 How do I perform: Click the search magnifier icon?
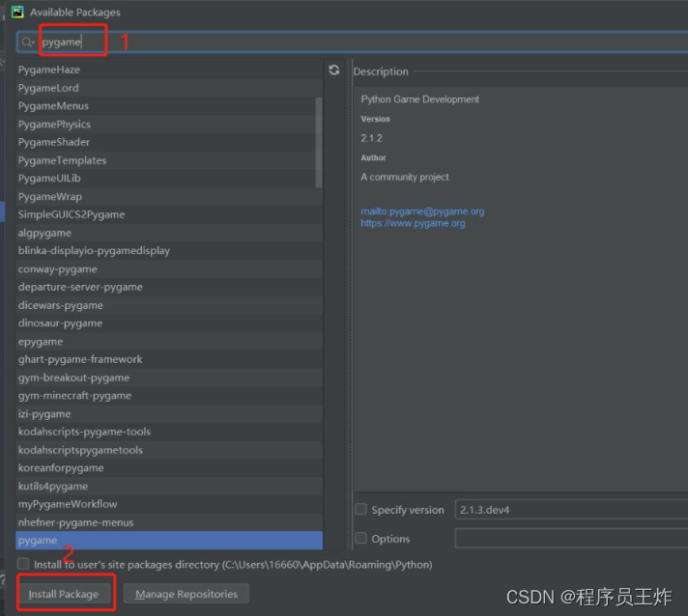(x=27, y=42)
